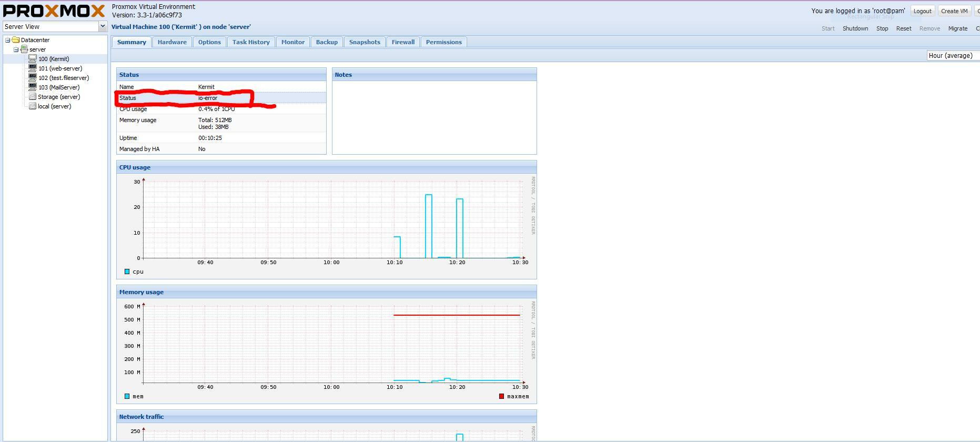
Task: Select the Summary tab
Action: coord(132,42)
